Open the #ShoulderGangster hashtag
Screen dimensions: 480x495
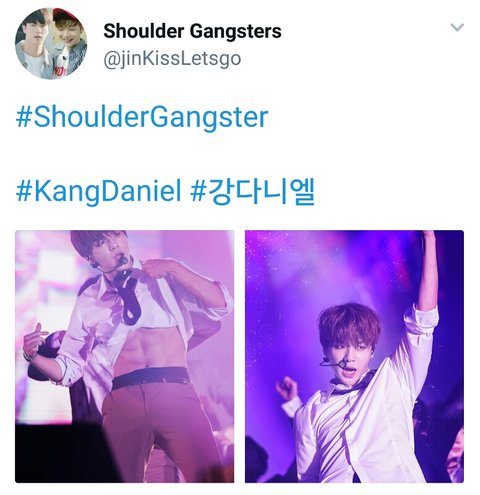[142, 117]
